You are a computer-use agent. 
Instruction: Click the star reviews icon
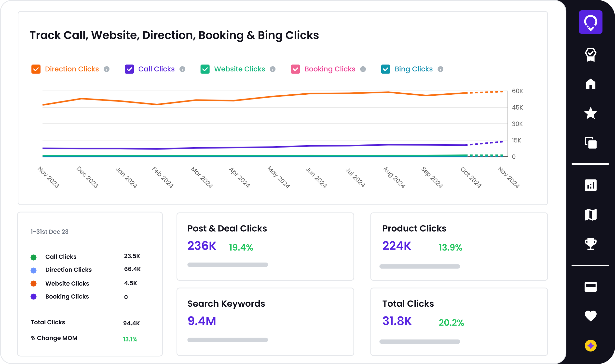click(x=590, y=113)
